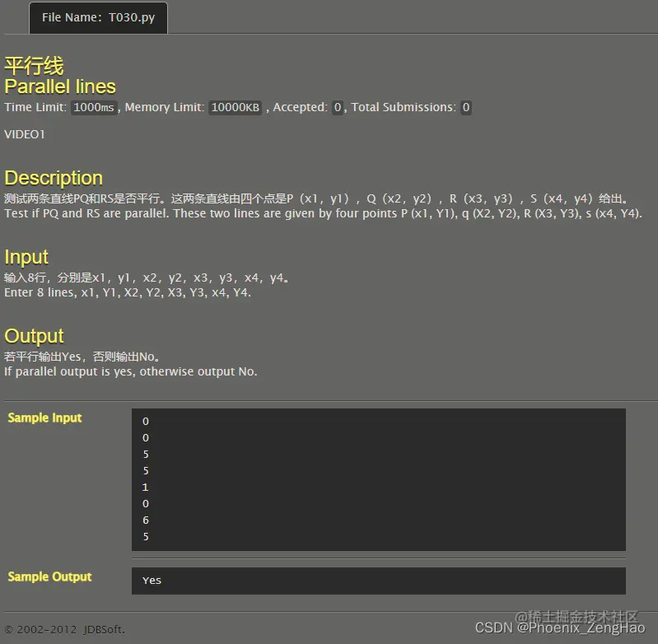The height and width of the screenshot is (644, 658).
Task: Select the File Name T030.py tab
Action: coord(98,17)
